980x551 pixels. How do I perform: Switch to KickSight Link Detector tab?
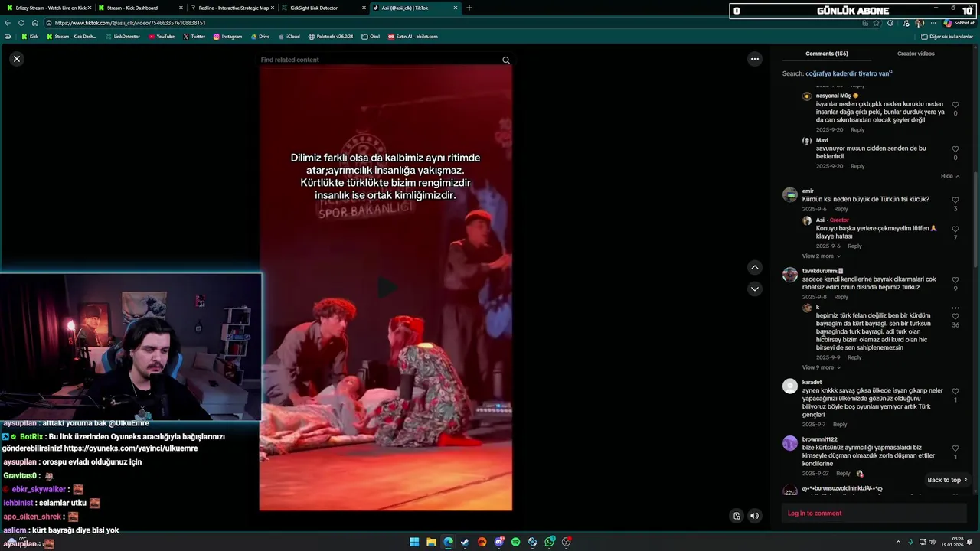tap(322, 8)
